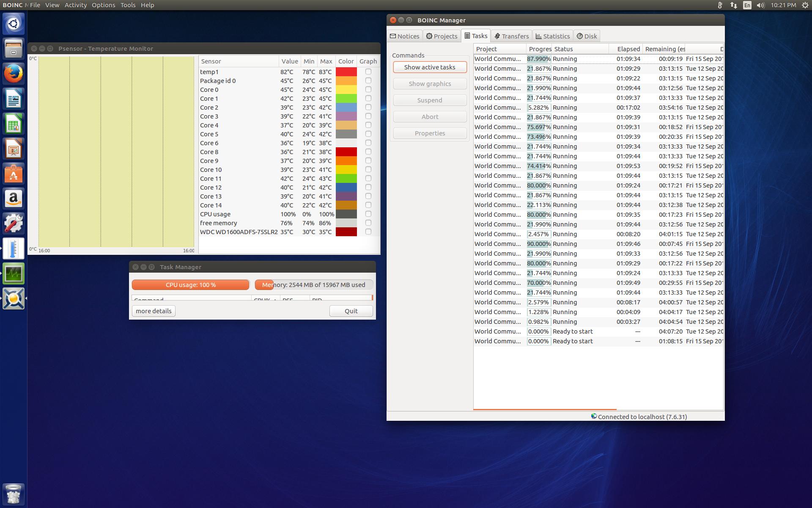Switch to the Projects tab
This screenshot has width=812, height=508.
pyautogui.click(x=442, y=36)
